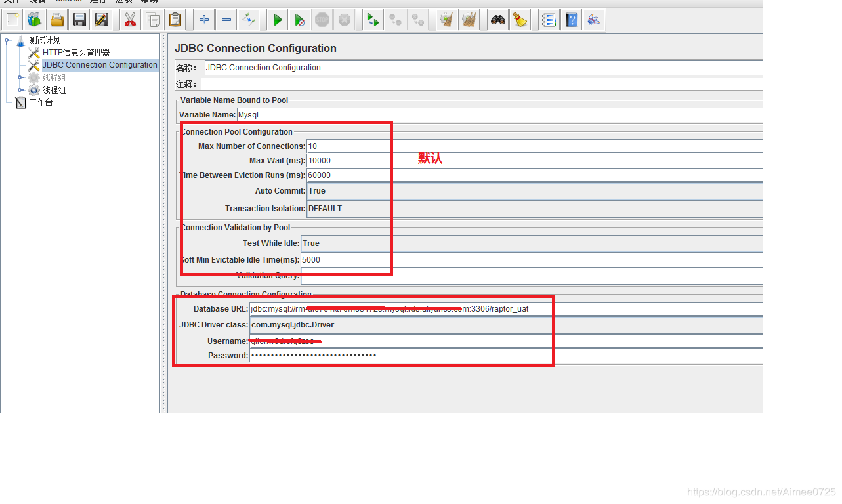This screenshot has height=504, width=842.
Task: Select the greyed-out disabled 线程组 node
Action: [x=54, y=77]
